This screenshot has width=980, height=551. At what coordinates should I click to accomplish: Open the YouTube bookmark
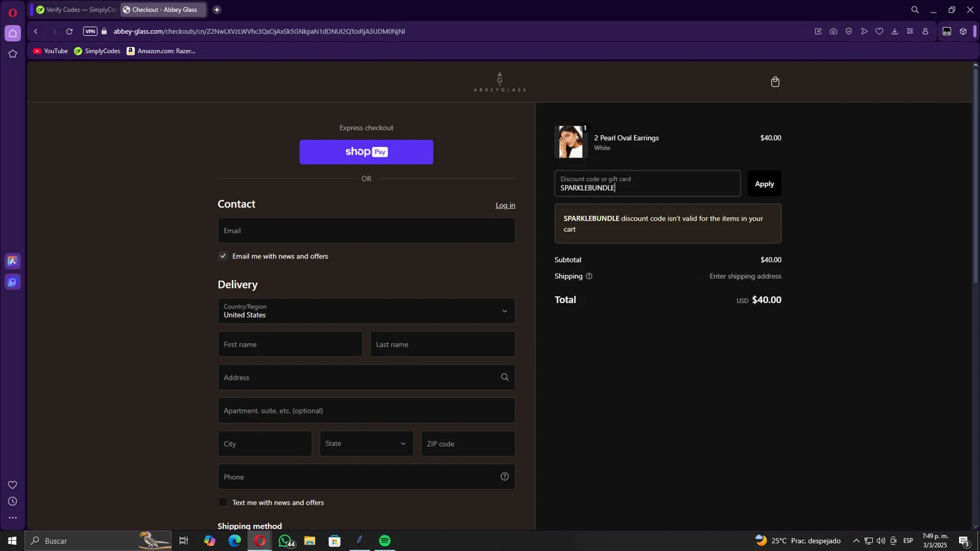pyautogui.click(x=50, y=51)
